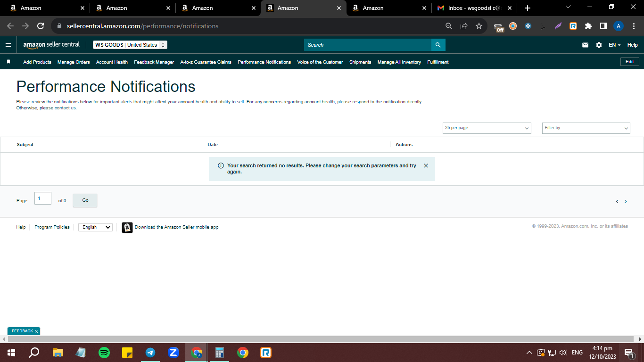
Task: Close the FEEDBACK tab
Action: click(x=36, y=331)
